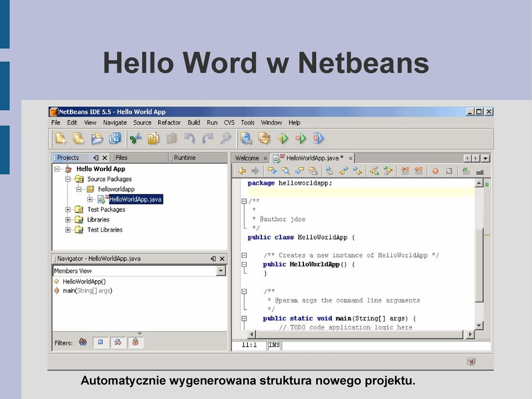532x399 pixels.
Task: Click the Redo arrow icon
Action: click(x=207, y=138)
